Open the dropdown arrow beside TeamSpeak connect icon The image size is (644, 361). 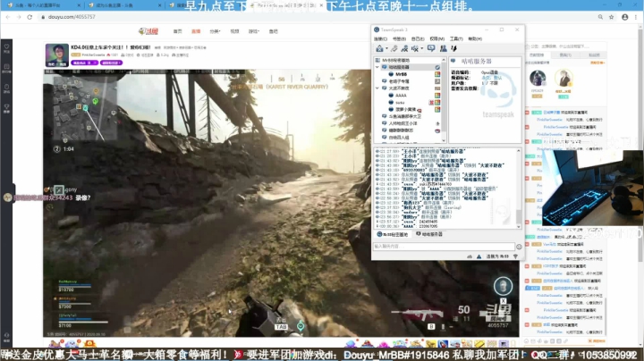tap(386, 49)
